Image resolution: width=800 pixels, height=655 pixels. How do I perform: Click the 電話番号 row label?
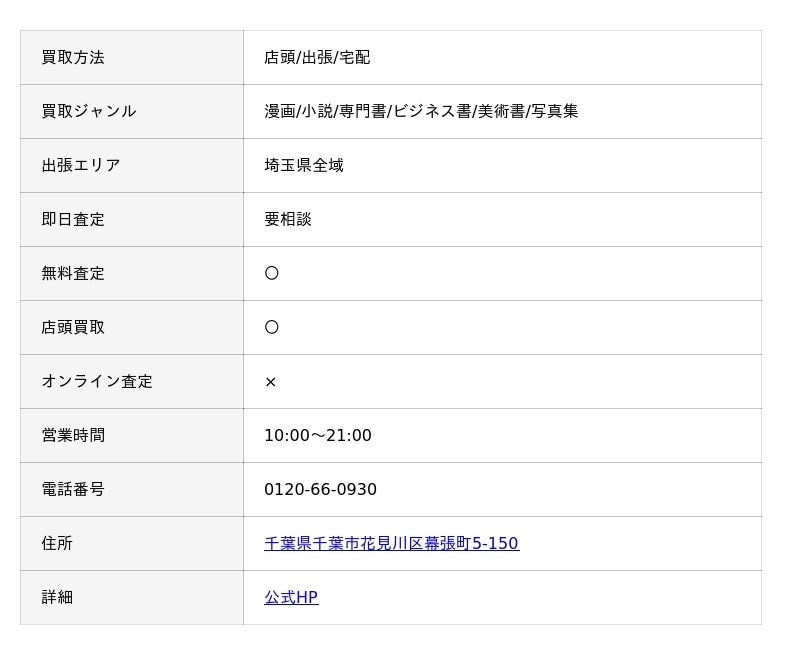[73, 490]
